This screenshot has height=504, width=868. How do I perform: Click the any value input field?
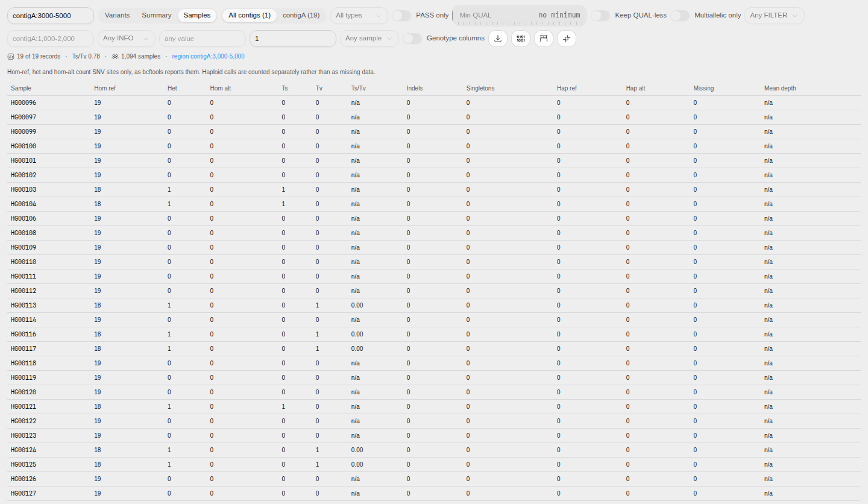(203, 39)
